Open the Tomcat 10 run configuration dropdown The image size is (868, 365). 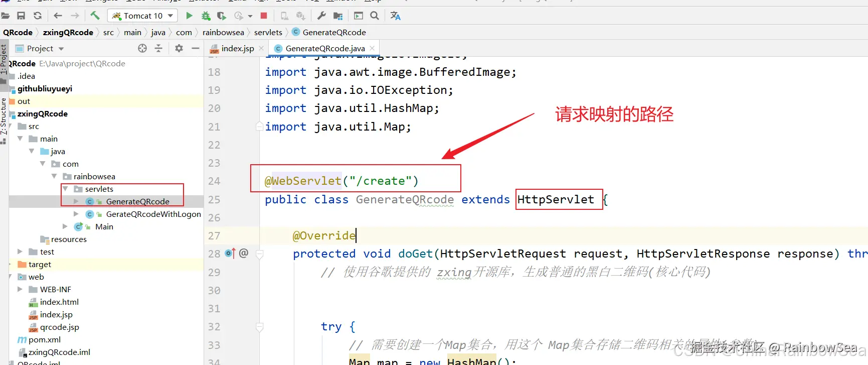pyautogui.click(x=142, y=16)
